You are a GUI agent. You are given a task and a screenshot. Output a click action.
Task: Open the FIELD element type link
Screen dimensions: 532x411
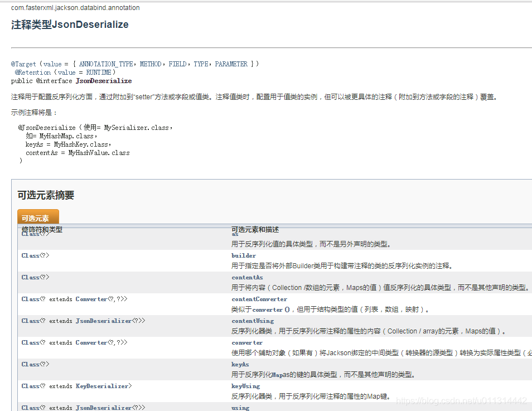click(x=177, y=64)
